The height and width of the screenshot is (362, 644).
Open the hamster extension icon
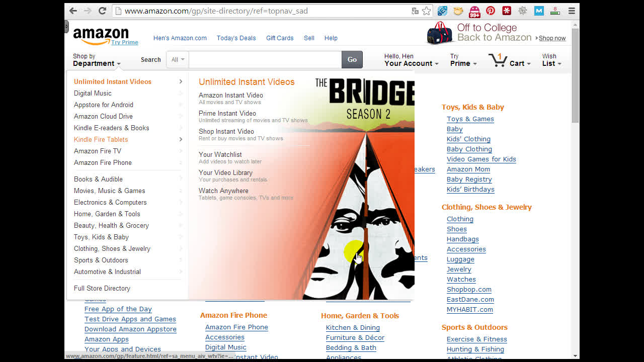[x=458, y=11]
